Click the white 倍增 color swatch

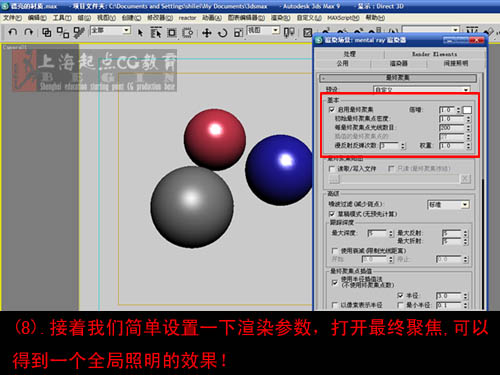click(467, 110)
